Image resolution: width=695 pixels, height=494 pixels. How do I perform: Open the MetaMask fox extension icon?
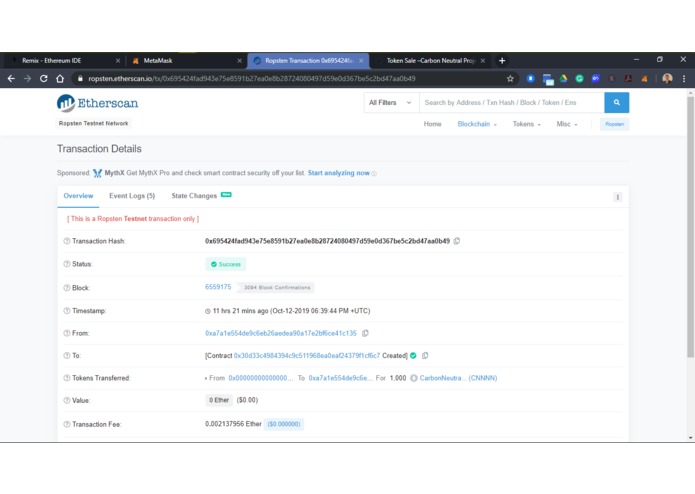coord(644,78)
